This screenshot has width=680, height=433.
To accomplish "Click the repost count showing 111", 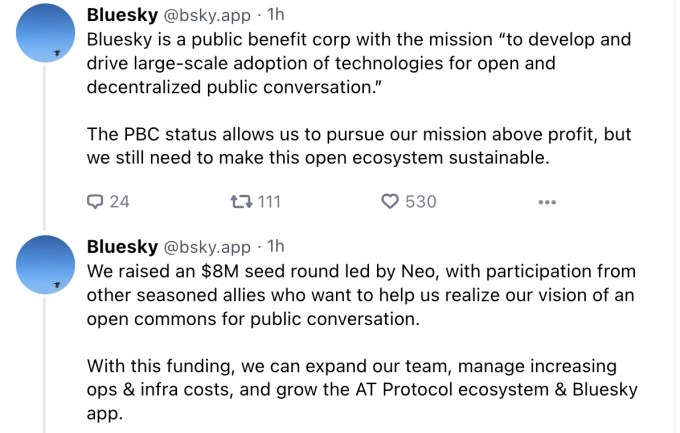I will click(269, 201).
